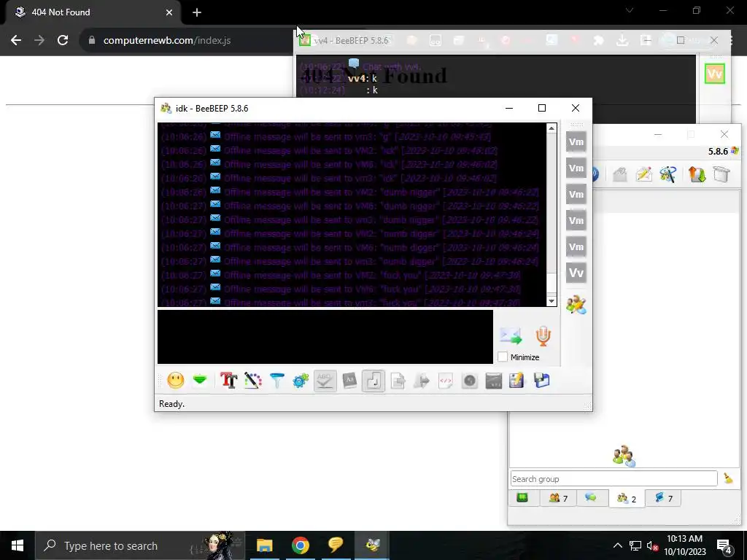The height and width of the screenshot is (560, 747).
Task: Choose font color with pencil palette icon
Action: pyautogui.click(x=253, y=381)
